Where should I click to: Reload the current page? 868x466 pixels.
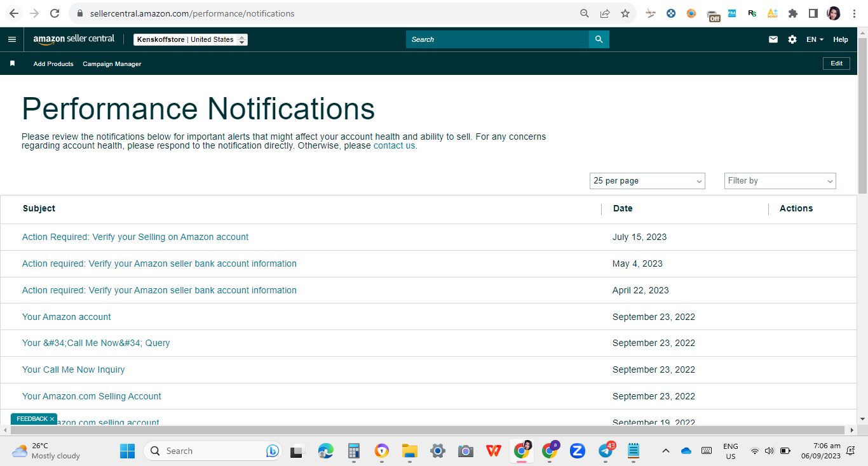pos(55,13)
